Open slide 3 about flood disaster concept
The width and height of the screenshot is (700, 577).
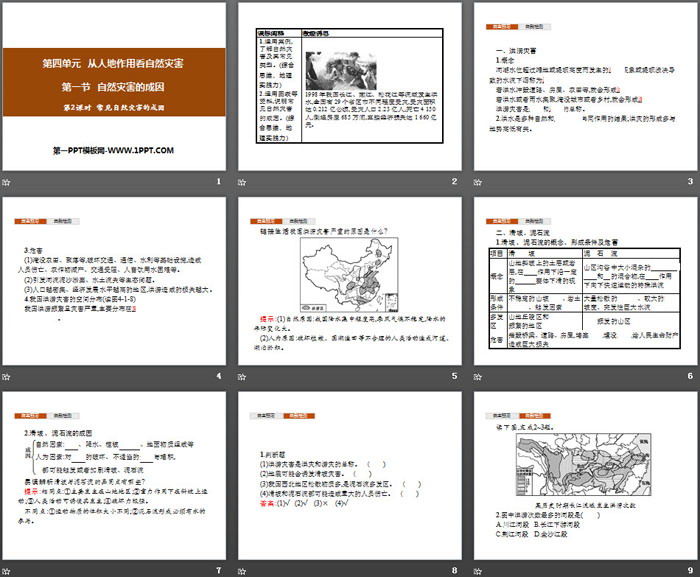point(586,87)
